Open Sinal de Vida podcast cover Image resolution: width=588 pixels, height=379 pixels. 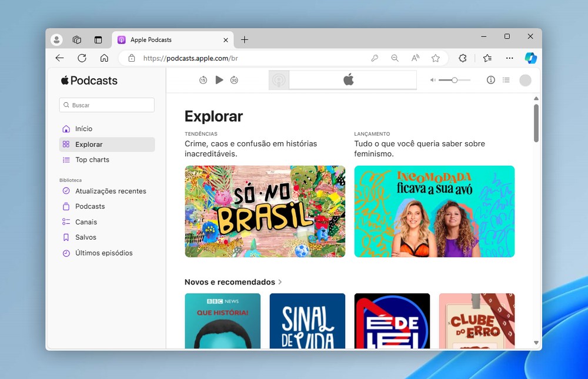click(x=308, y=321)
